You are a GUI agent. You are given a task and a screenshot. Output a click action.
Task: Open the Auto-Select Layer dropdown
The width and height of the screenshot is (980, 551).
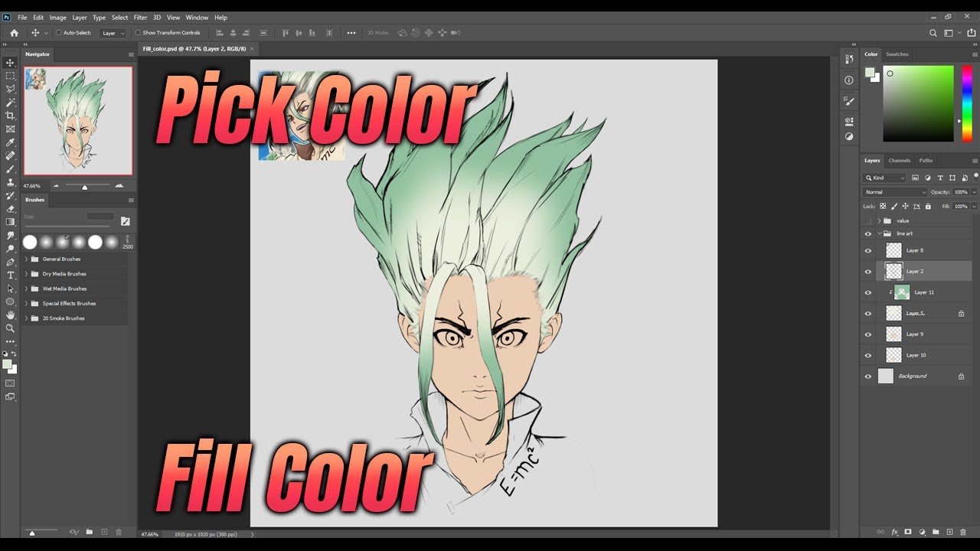pos(113,33)
